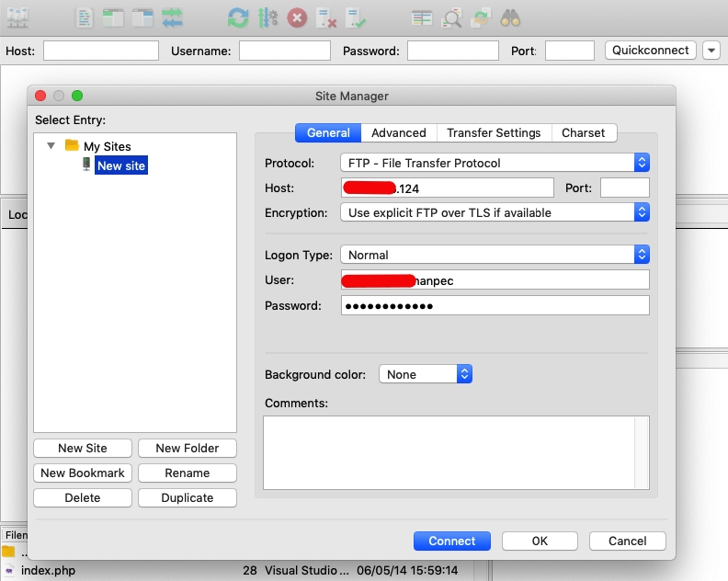Open the Background color dropdown

coord(426,374)
